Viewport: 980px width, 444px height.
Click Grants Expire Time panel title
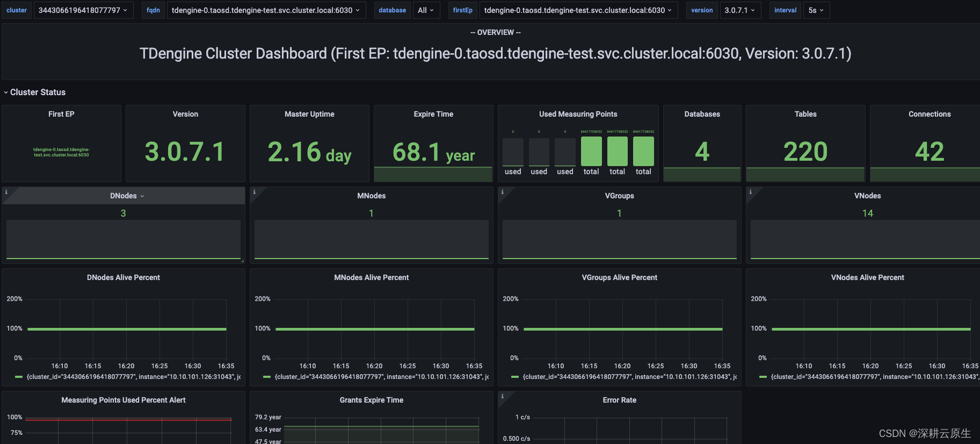pos(372,400)
